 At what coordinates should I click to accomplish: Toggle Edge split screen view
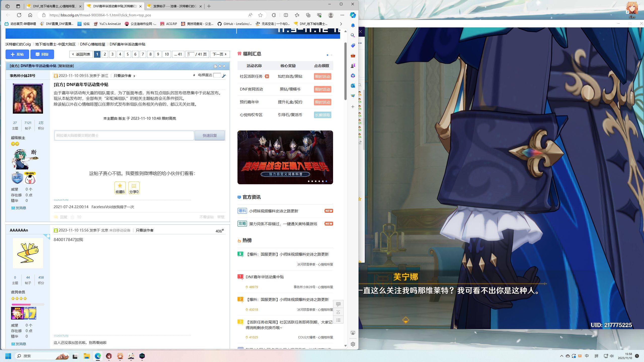pos(286,15)
